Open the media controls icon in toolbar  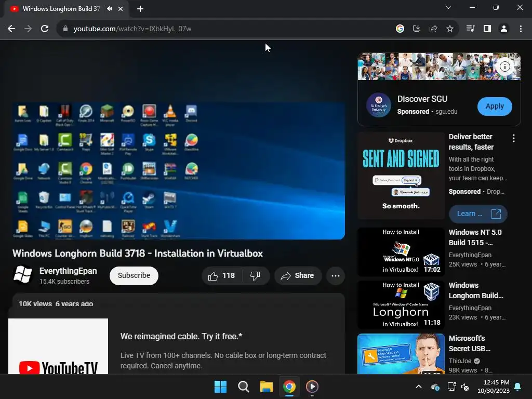point(470,29)
